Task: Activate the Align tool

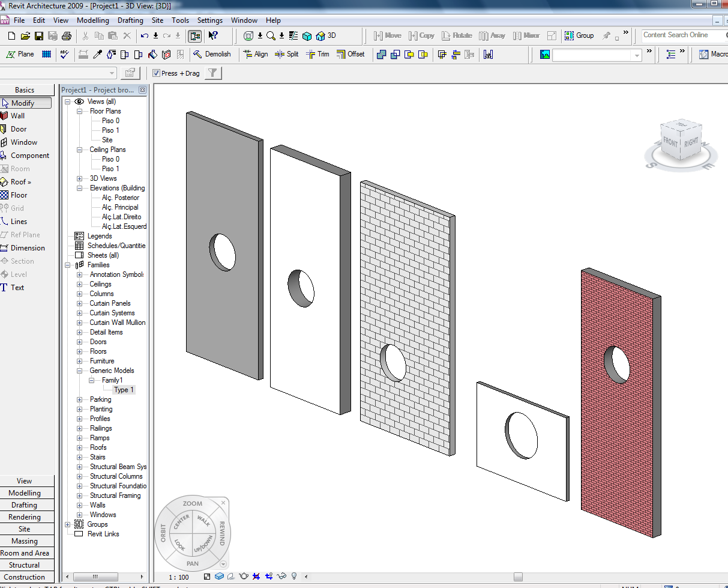Action: click(255, 54)
